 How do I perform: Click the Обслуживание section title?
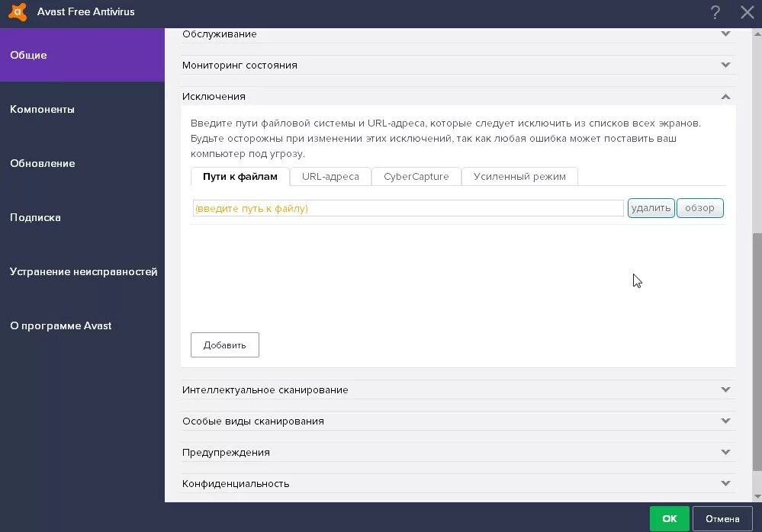pyautogui.click(x=219, y=34)
